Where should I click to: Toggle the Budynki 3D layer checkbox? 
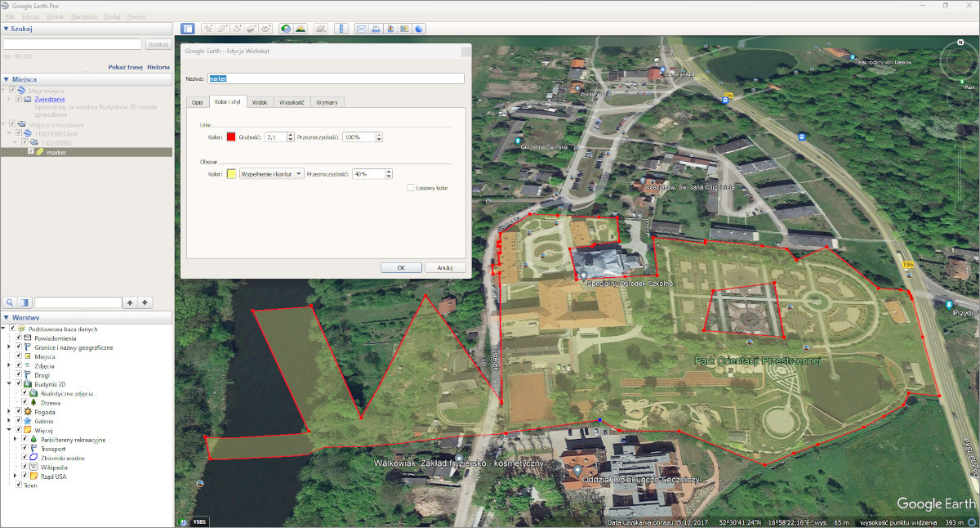[x=19, y=384]
